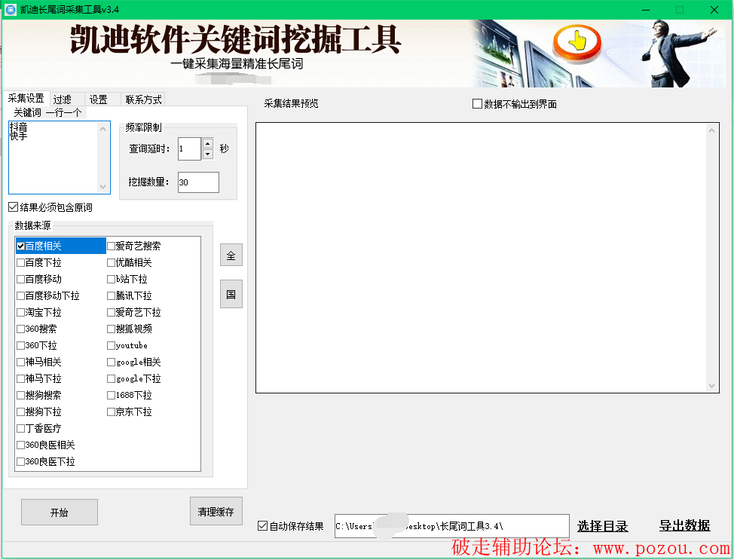Check the 爱奇艺下拉 option
Screen dimensions: 734x560
click(x=111, y=312)
